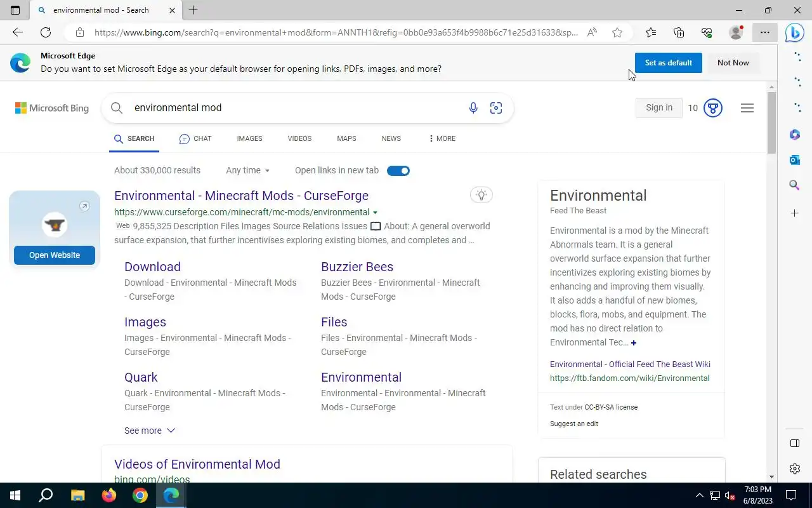Open Windows Start menu
The height and width of the screenshot is (508, 812).
[15, 495]
